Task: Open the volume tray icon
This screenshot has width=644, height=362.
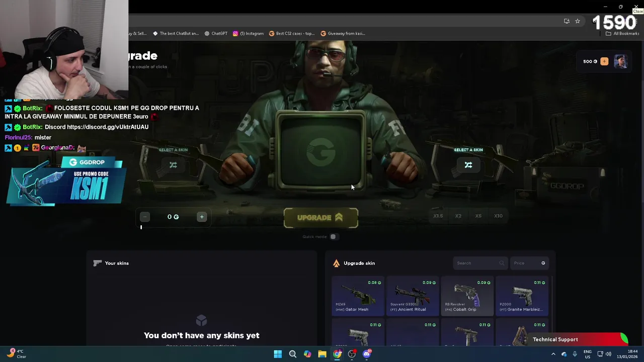Action: 608,354
